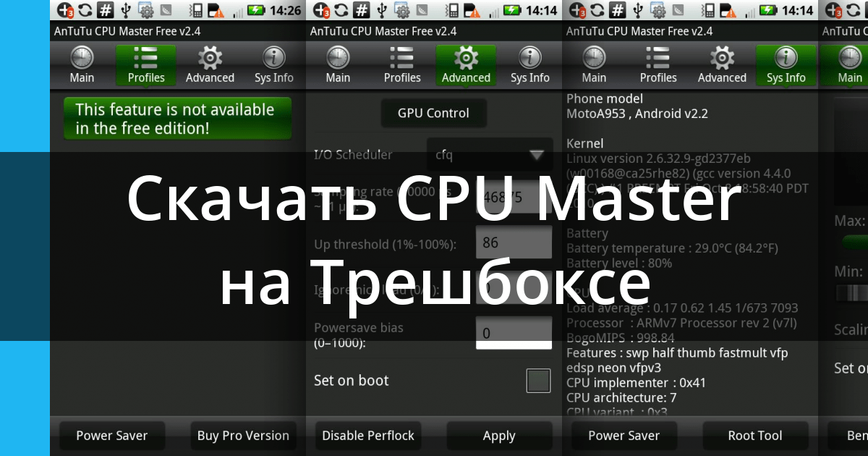
Task: Click the 'Powersave bias' label
Action: [359, 327]
